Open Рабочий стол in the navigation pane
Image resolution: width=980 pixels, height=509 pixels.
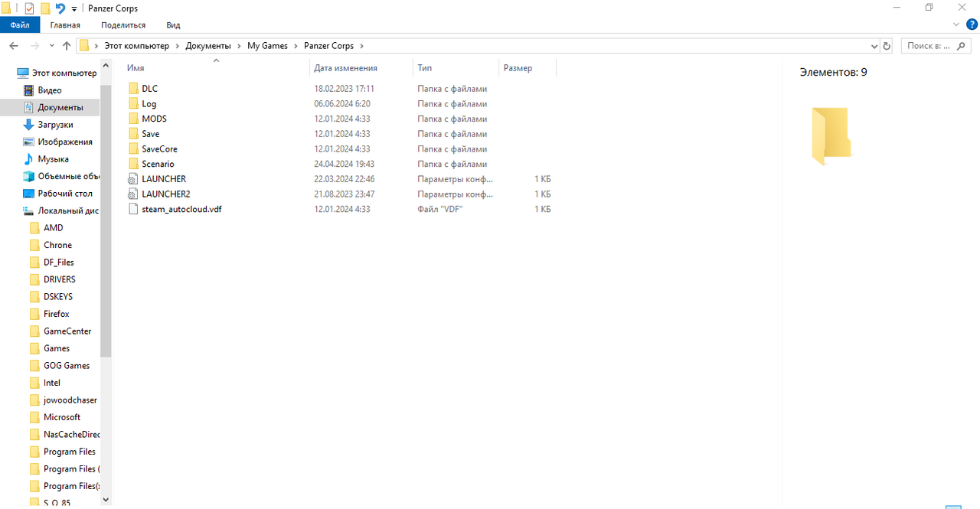click(65, 194)
